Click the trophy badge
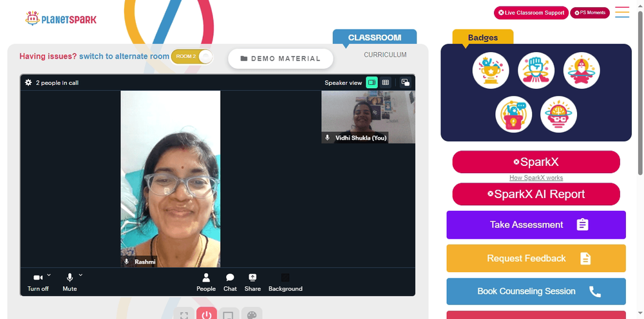The width and height of the screenshot is (644, 319). pyautogui.click(x=491, y=71)
